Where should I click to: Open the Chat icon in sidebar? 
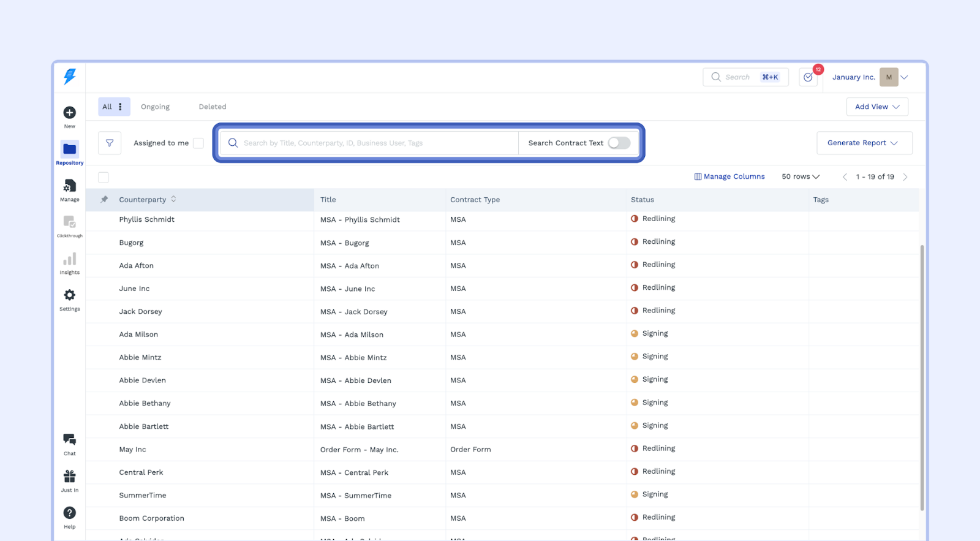tap(70, 440)
